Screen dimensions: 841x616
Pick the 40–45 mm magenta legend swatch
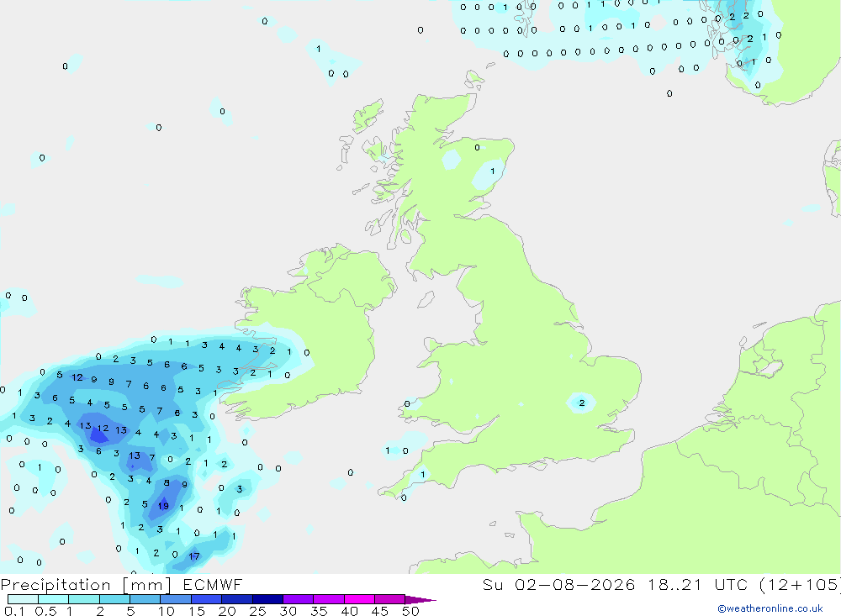[x=359, y=599]
